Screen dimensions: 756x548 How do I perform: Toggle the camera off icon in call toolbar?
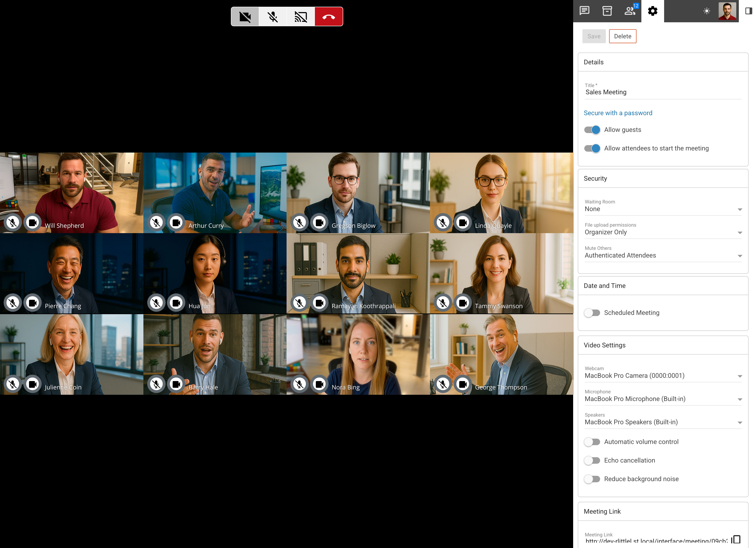click(x=245, y=17)
